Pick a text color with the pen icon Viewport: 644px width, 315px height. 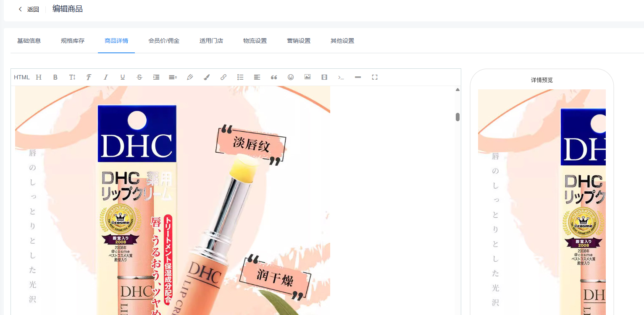click(190, 77)
